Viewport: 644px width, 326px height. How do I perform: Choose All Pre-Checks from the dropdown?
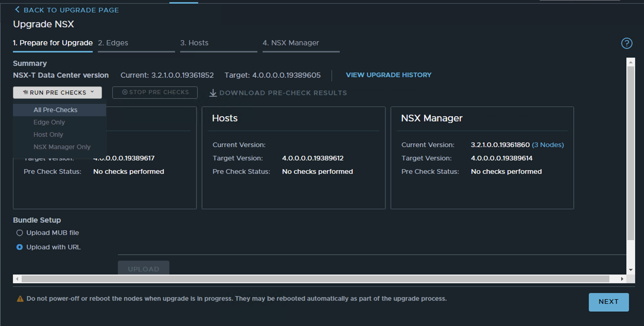coord(55,110)
